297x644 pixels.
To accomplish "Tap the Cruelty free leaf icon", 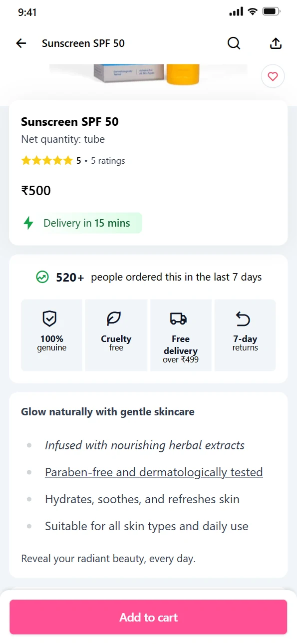I will click(114, 318).
